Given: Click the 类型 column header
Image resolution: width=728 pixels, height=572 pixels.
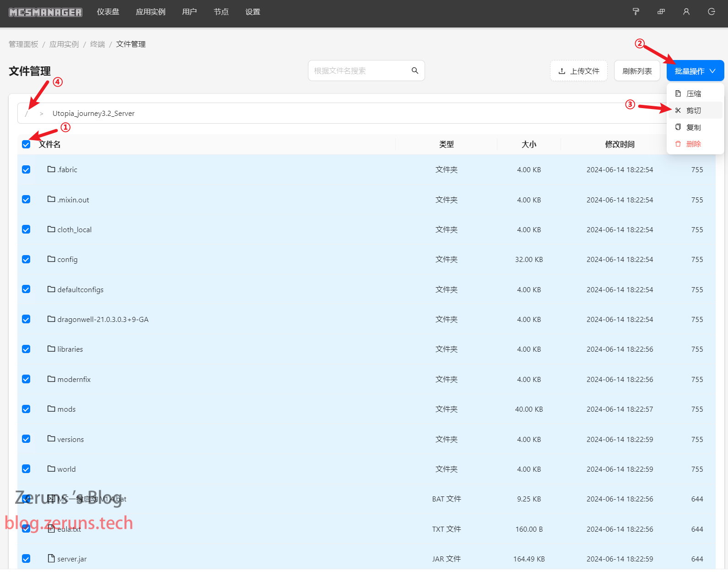Looking at the screenshot, I should pos(447,144).
